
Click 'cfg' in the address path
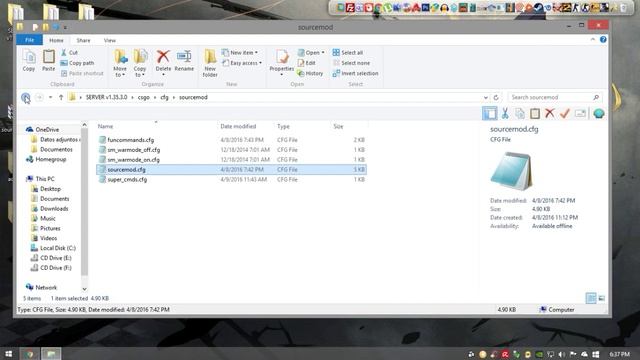click(x=164, y=98)
